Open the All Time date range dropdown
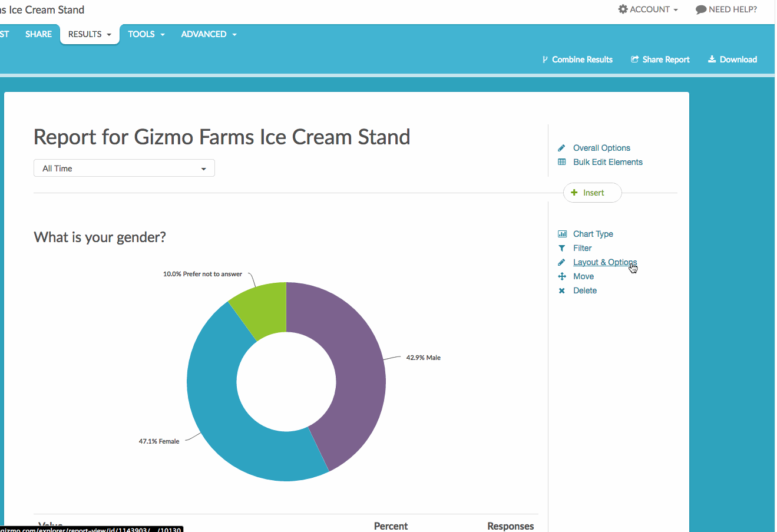This screenshot has height=532, width=777. click(124, 168)
